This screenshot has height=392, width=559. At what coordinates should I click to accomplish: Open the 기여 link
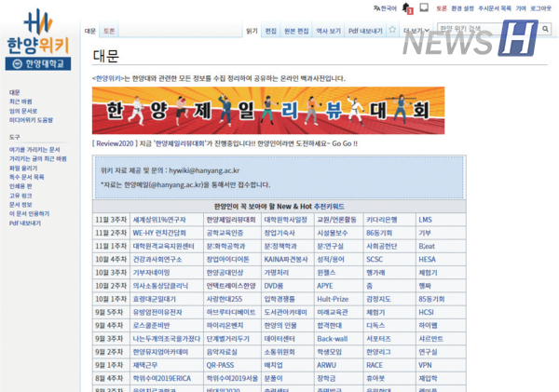[x=521, y=8]
